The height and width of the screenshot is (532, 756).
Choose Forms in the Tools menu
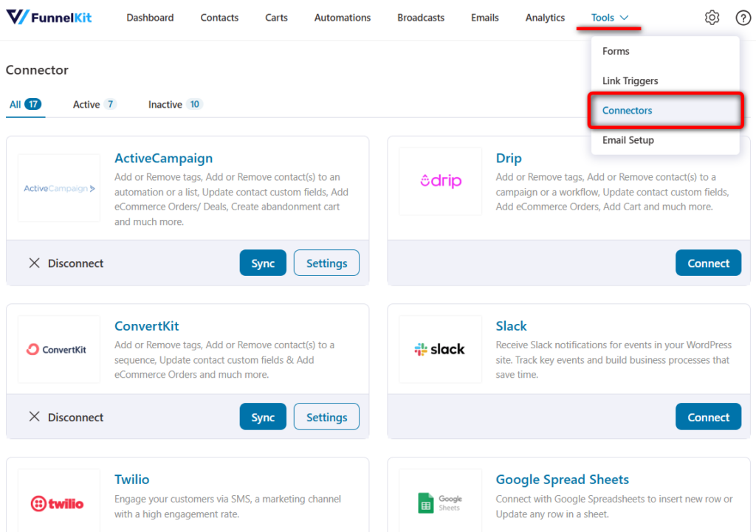[x=616, y=51]
